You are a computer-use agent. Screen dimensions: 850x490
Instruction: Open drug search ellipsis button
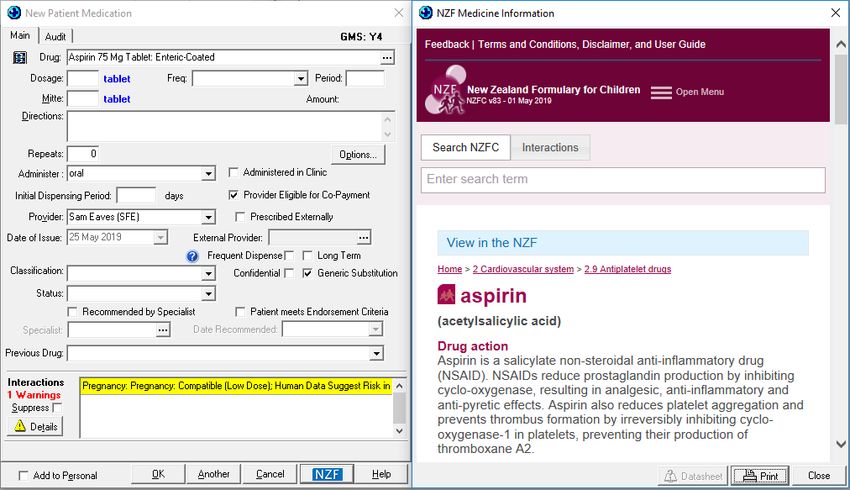click(x=387, y=57)
